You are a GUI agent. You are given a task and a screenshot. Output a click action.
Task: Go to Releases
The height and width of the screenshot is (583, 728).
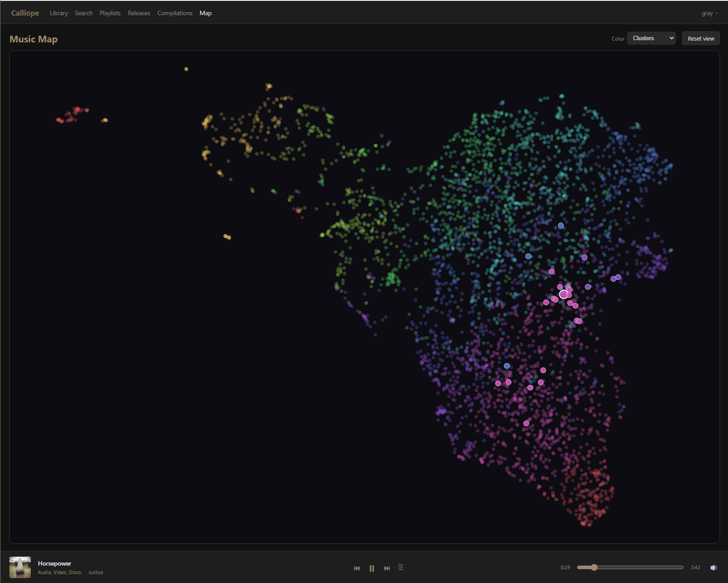point(139,13)
